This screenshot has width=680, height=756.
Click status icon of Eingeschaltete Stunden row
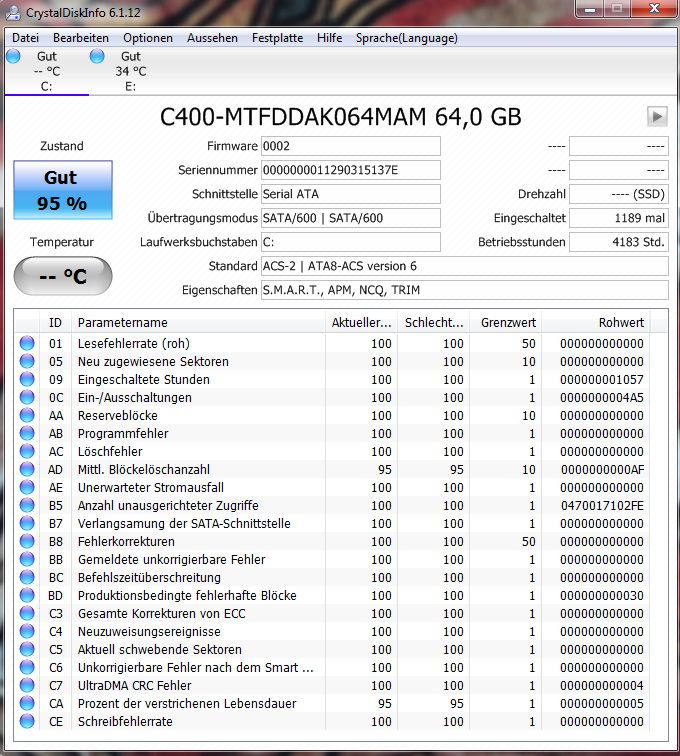(x=27, y=379)
